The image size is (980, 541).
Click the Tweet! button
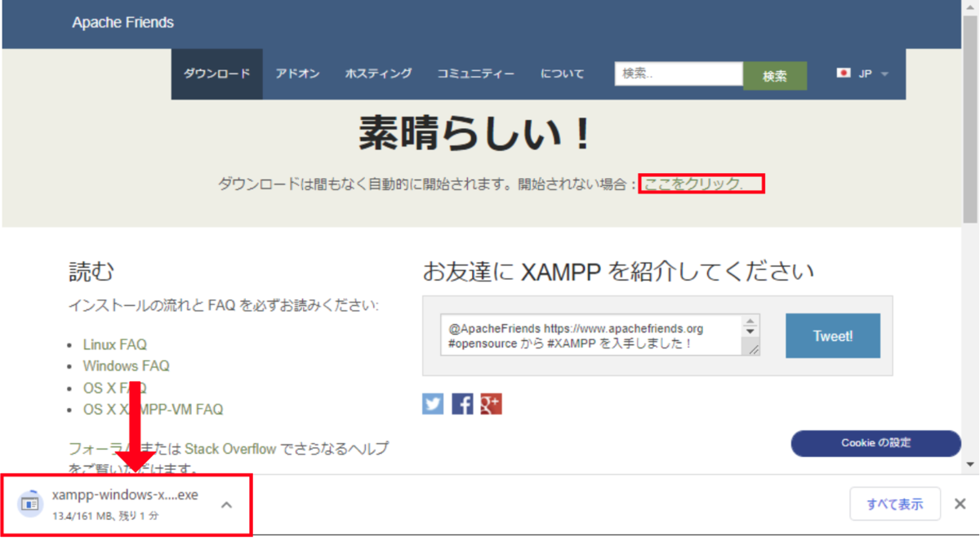tap(833, 335)
